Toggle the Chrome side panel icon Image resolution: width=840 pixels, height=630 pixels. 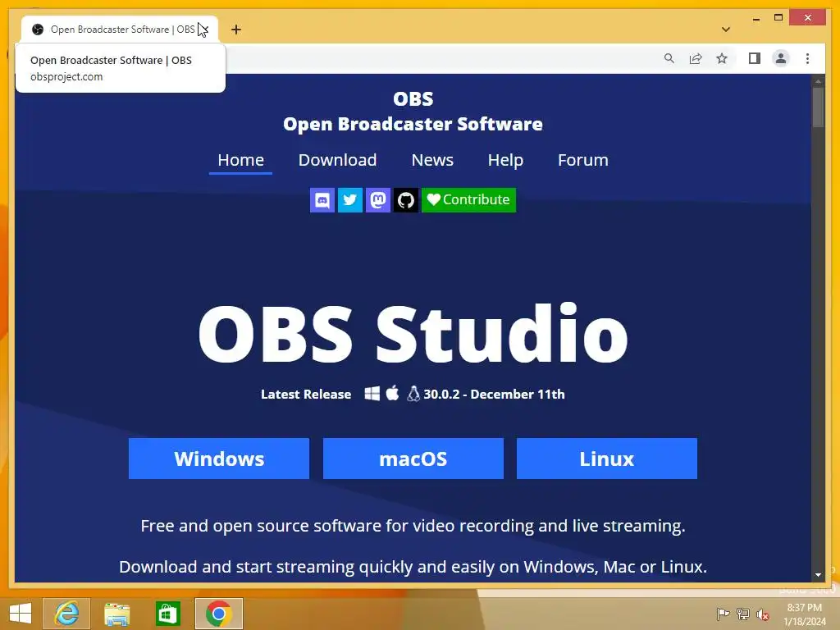coord(755,58)
